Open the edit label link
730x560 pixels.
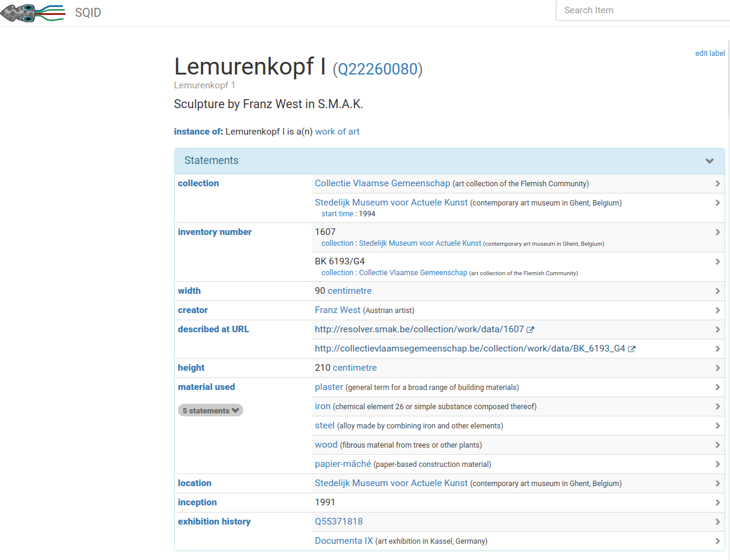point(710,53)
